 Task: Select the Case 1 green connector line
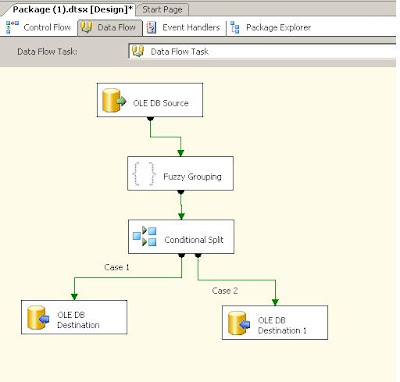128,277
